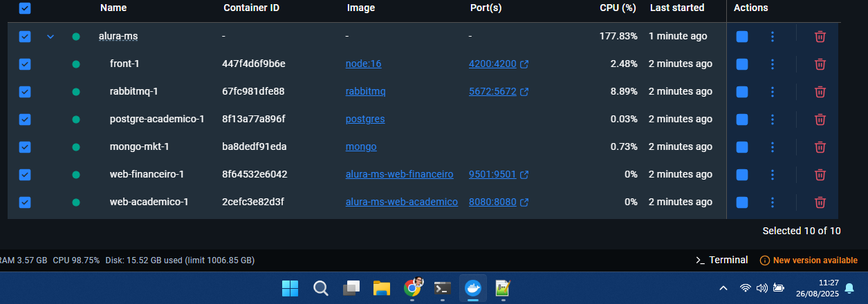Open more actions for rabbitmq-1
868x304 pixels.
coord(773,92)
